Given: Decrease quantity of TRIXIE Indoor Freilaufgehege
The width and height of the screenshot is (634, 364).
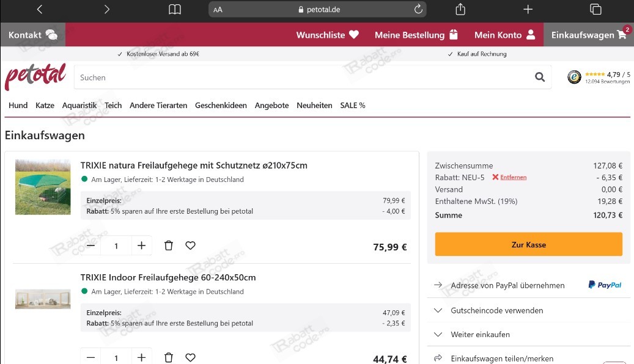Looking at the screenshot, I should click(x=90, y=357).
